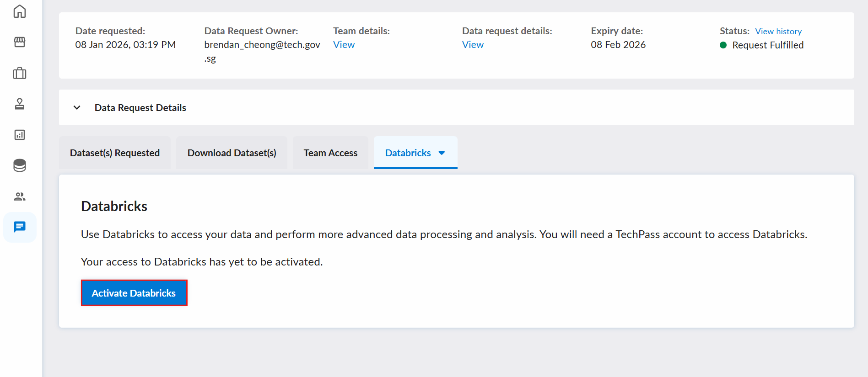
Task: Open the View history link
Action: (778, 32)
